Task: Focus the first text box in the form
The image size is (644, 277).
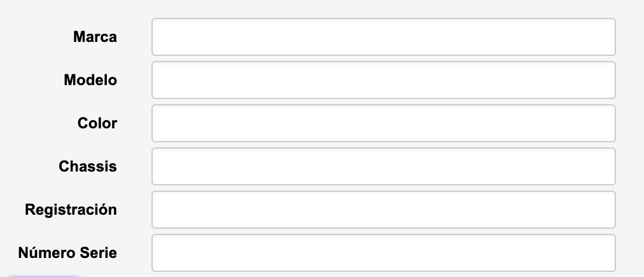Action: pos(383,37)
